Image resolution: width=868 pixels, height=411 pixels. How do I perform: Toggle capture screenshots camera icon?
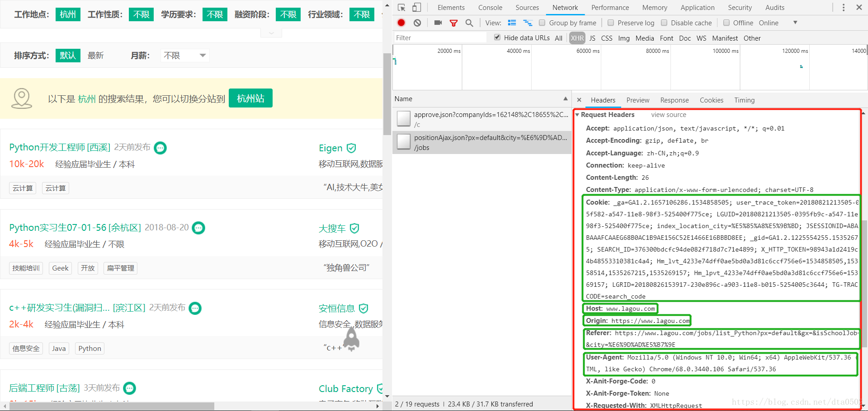pos(438,23)
